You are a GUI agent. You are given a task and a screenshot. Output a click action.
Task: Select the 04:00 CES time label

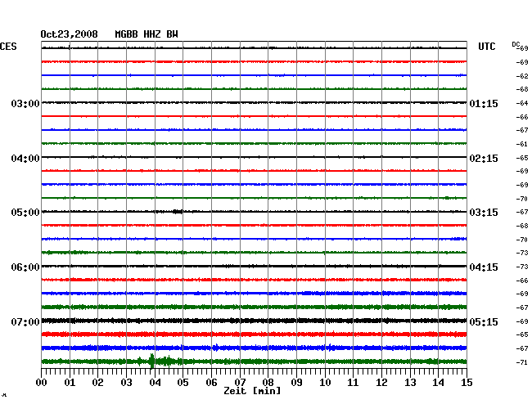pyautogui.click(x=25, y=159)
